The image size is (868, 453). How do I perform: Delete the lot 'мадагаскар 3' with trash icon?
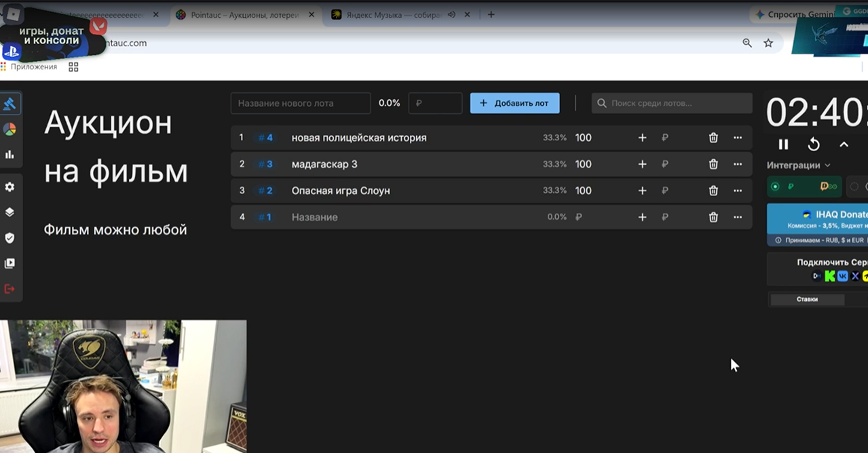[x=713, y=164]
